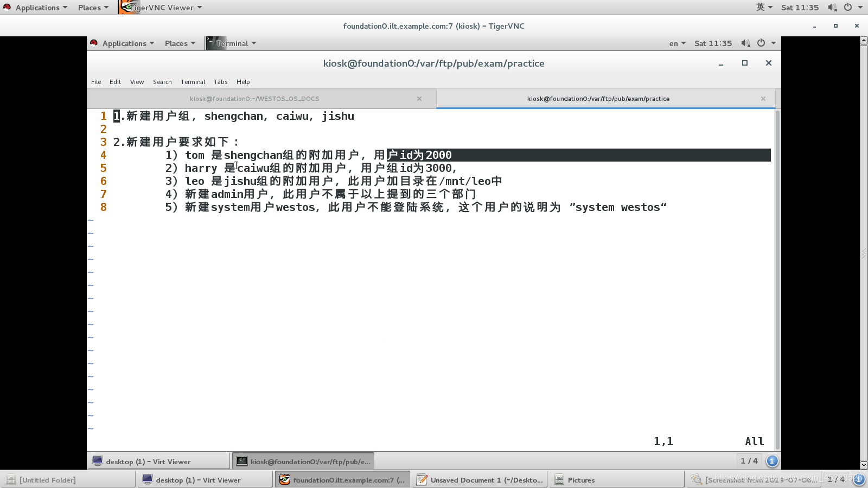Image resolution: width=868 pixels, height=488 pixels.
Task: Click the host Sat 11:35 clock
Action: point(800,8)
